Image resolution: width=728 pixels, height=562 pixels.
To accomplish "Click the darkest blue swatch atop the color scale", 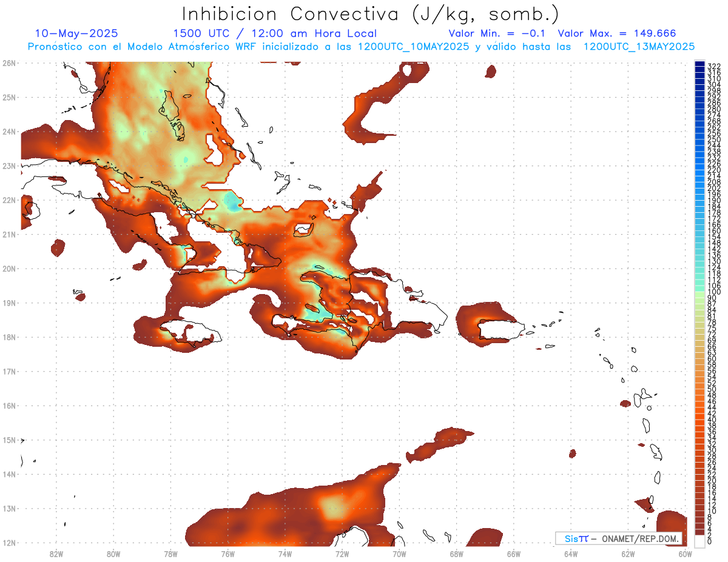I will (699, 64).
